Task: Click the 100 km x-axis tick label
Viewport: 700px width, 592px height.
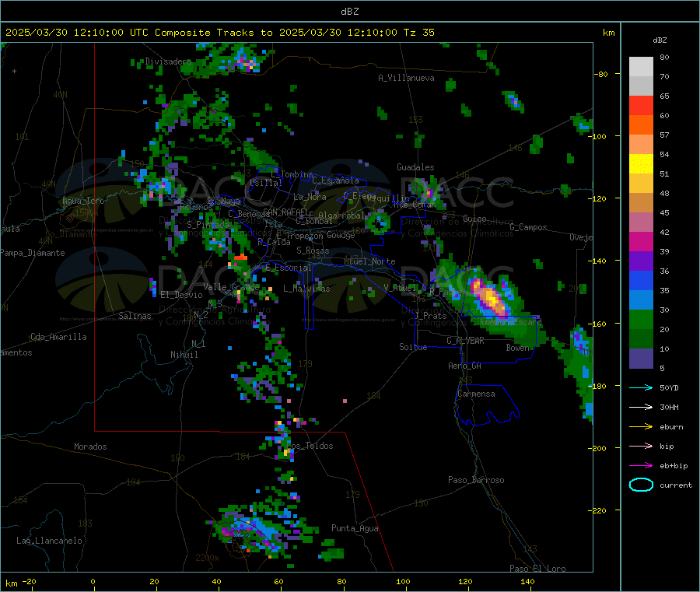Action: 403,581
